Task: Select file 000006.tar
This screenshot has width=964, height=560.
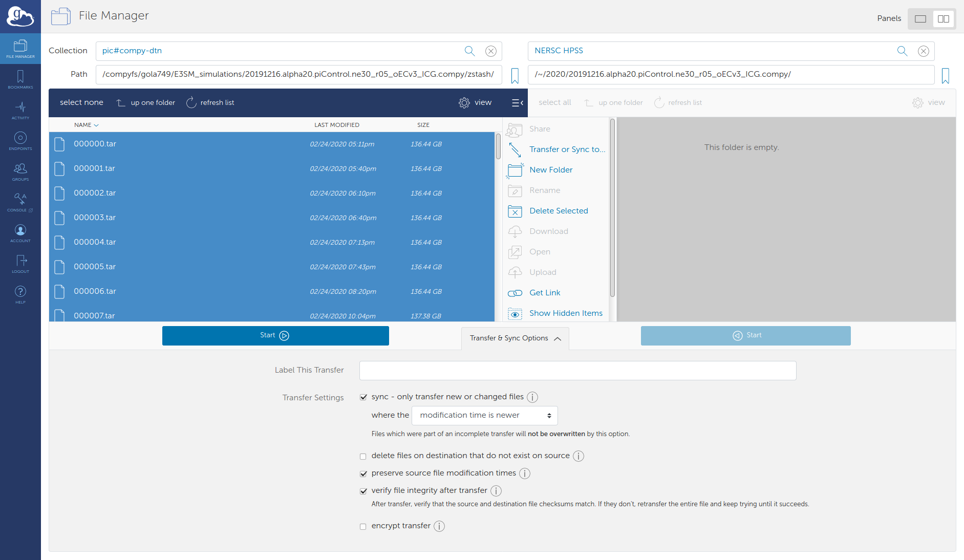Action: pos(272,292)
